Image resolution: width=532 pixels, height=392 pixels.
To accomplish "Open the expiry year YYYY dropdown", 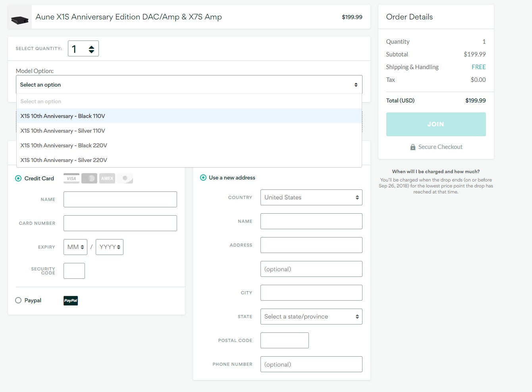I will coord(110,247).
